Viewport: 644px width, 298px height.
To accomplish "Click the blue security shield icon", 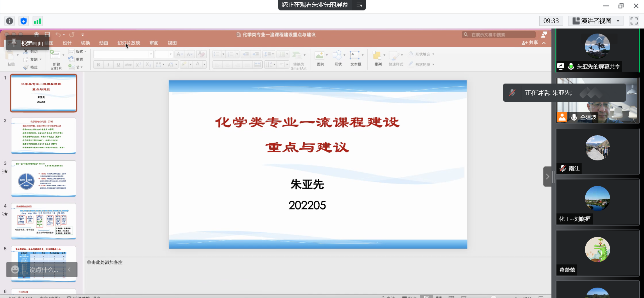I will coord(23,21).
